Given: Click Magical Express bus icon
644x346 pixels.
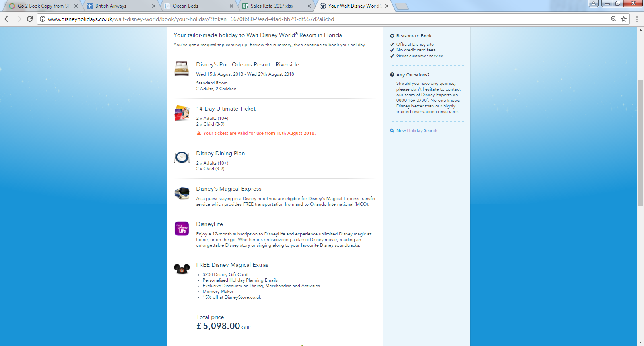Looking at the screenshot, I should coord(182,193).
